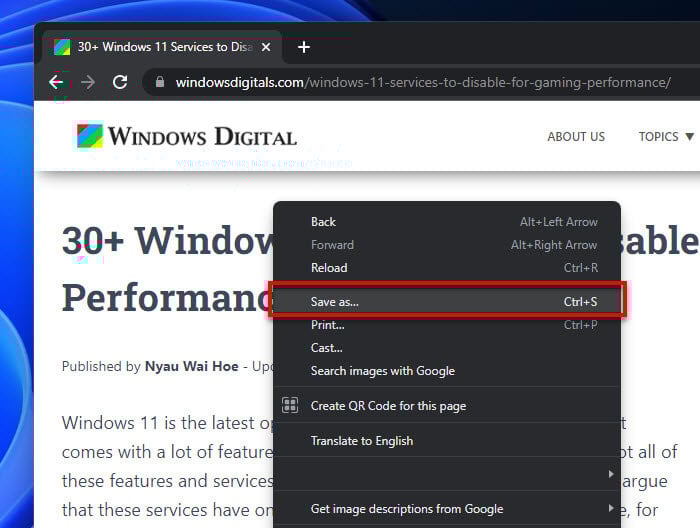Open the ABOUT US page link
700x528 pixels.
pos(576,136)
